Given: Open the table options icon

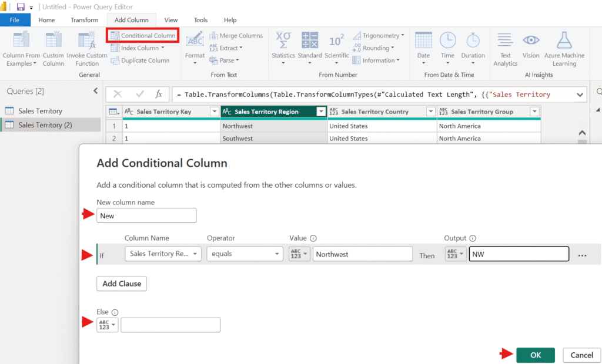Looking at the screenshot, I should pyautogui.click(x=114, y=112).
